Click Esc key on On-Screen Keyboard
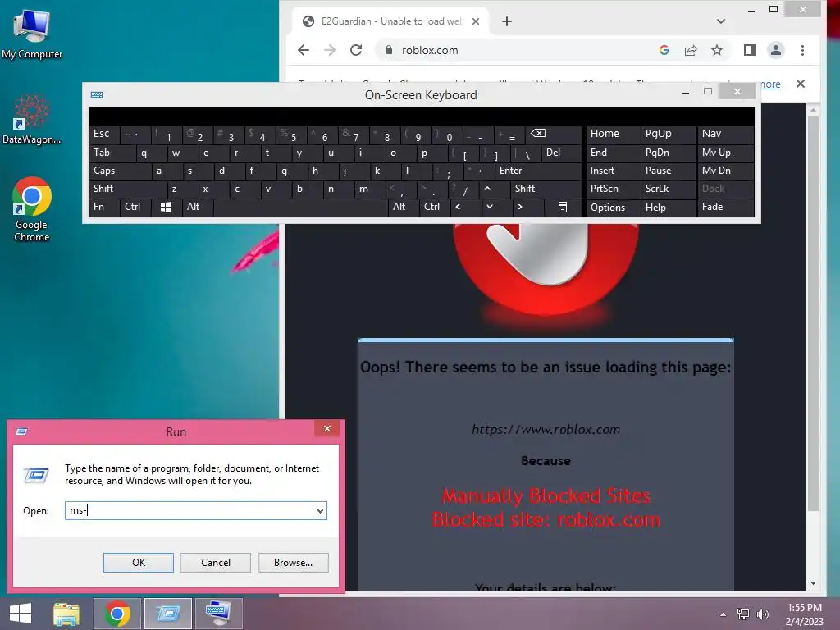The height and width of the screenshot is (630, 840). pyautogui.click(x=104, y=134)
